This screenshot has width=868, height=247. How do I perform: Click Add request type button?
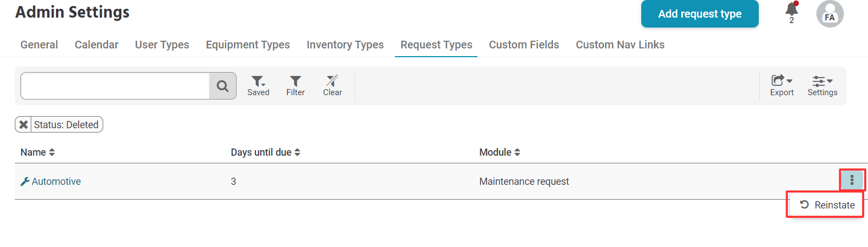[x=699, y=14]
